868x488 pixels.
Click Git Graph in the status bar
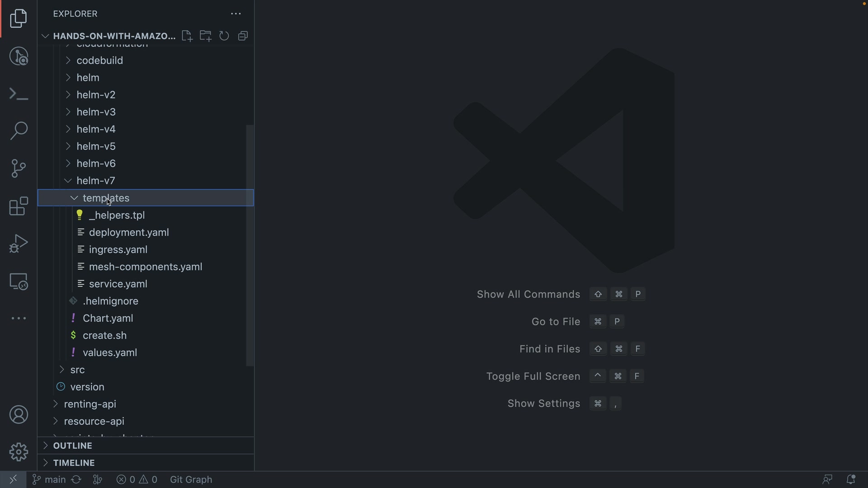191,479
